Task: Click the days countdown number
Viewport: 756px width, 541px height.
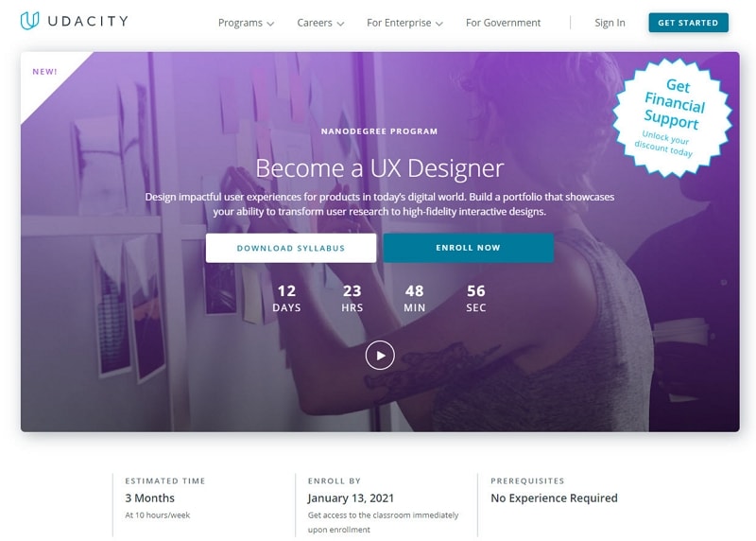Action: tap(286, 290)
